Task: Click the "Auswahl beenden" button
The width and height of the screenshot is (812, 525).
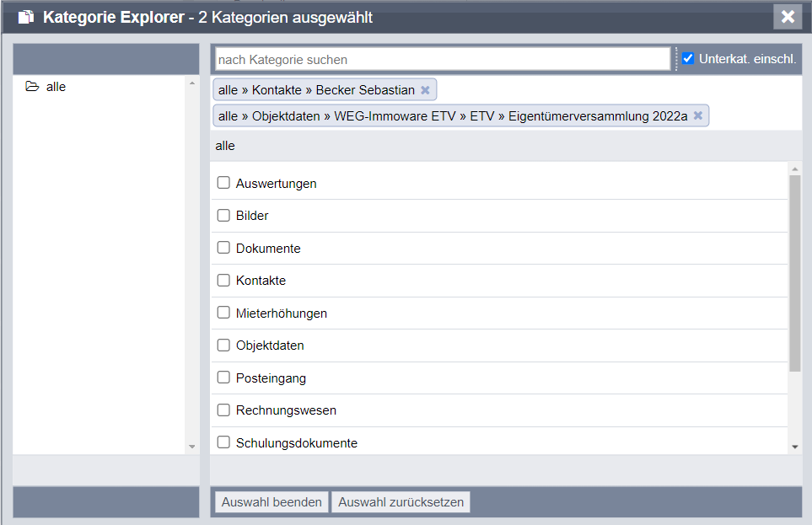Action: (271, 501)
